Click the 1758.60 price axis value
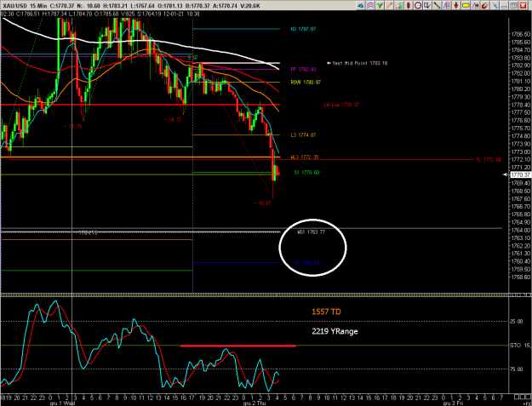532x406 pixels. (x=520, y=277)
